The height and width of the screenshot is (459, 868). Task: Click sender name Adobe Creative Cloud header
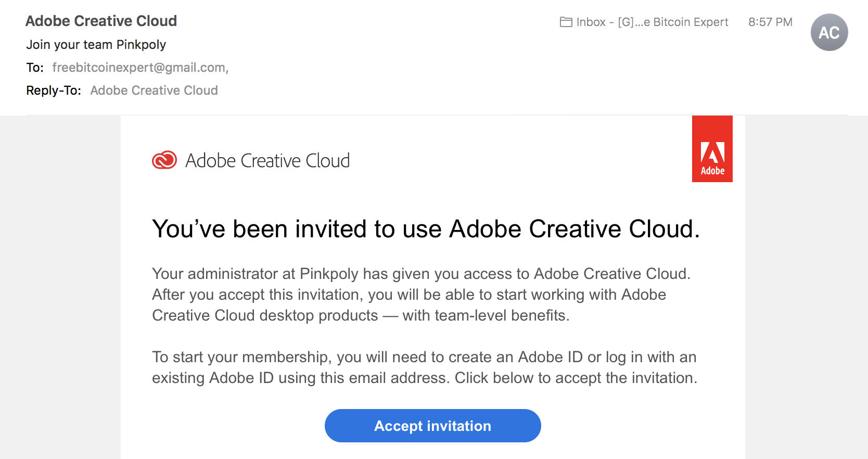tap(101, 21)
